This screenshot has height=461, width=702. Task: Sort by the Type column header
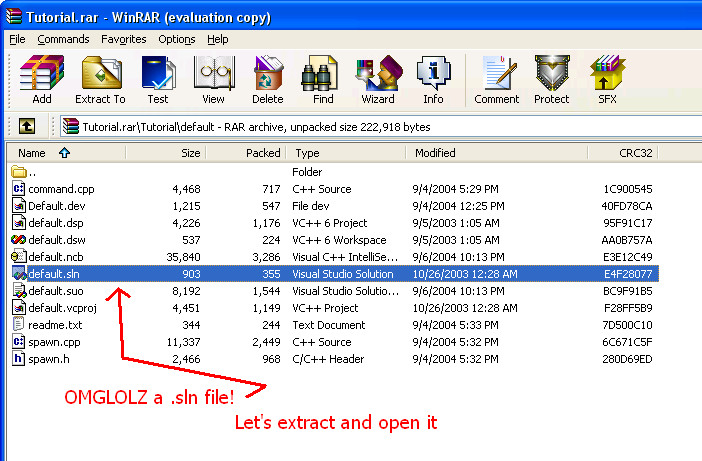pos(346,153)
